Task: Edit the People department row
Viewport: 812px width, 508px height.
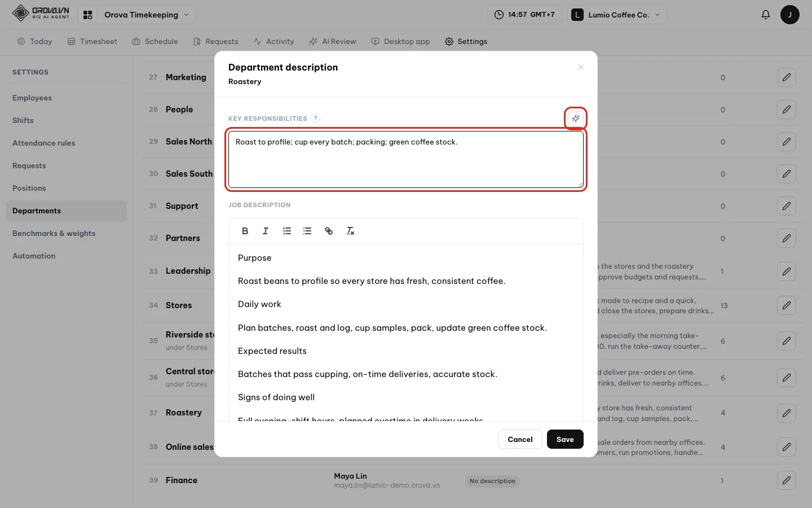Action: point(786,110)
